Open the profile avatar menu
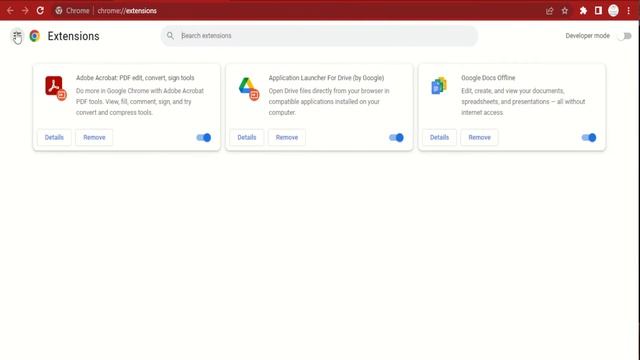The width and height of the screenshot is (640, 360). point(613,11)
